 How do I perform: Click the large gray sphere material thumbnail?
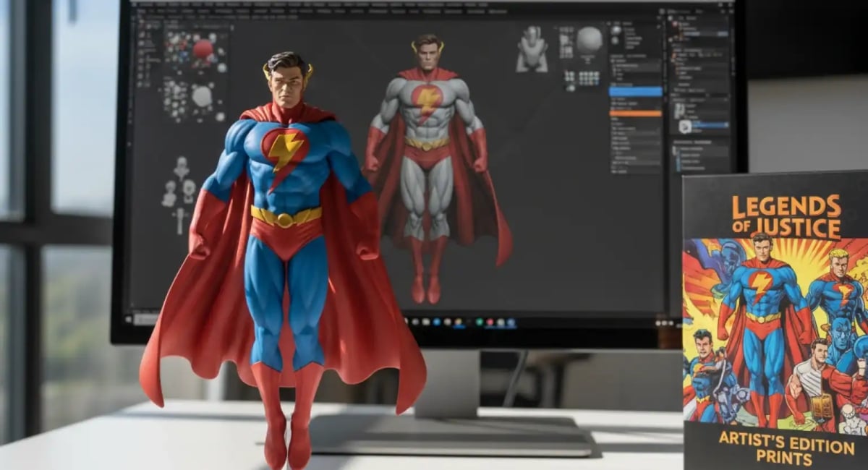coord(590,40)
